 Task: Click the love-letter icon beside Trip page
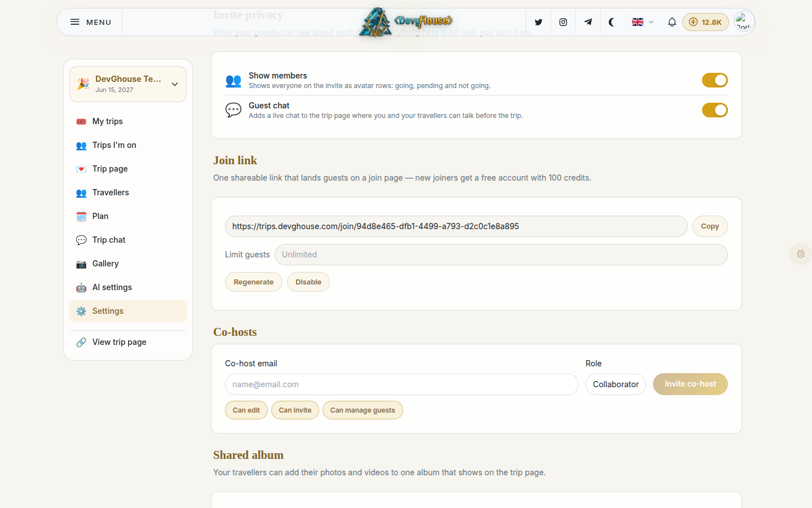tap(81, 169)
